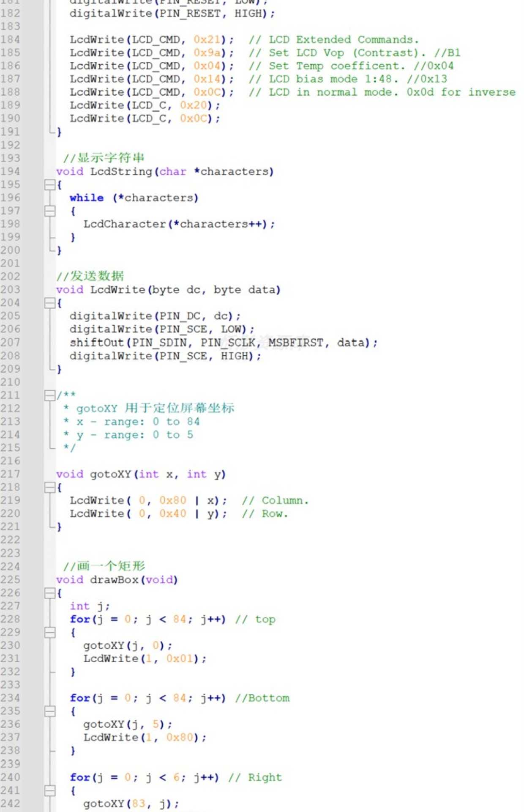
Task: Click the hex value 0x14 on line 187
Action: (207, 79)
